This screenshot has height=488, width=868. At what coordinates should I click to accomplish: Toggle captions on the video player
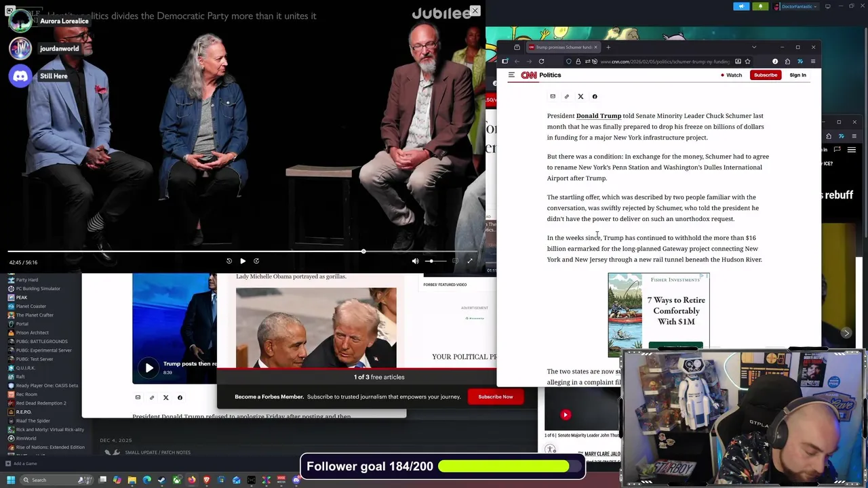tap(456, 261)
